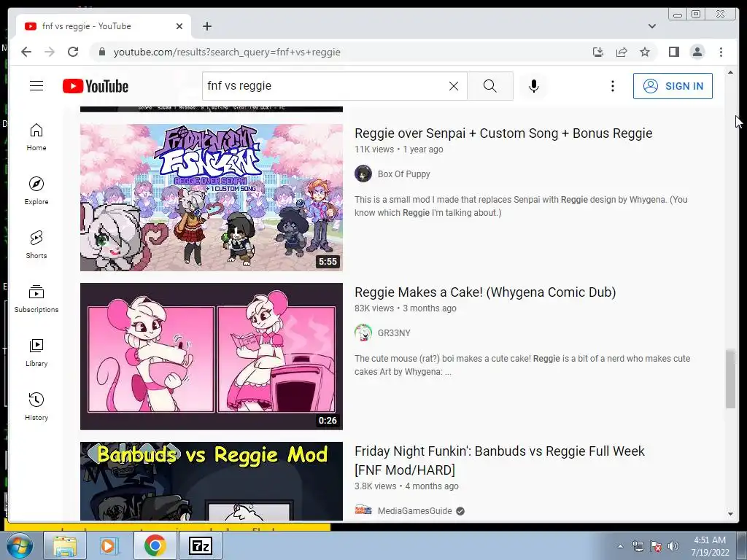Go to YouTube home via logo
747x560 pixels.
pyautogui.click(x=96, y=86)
